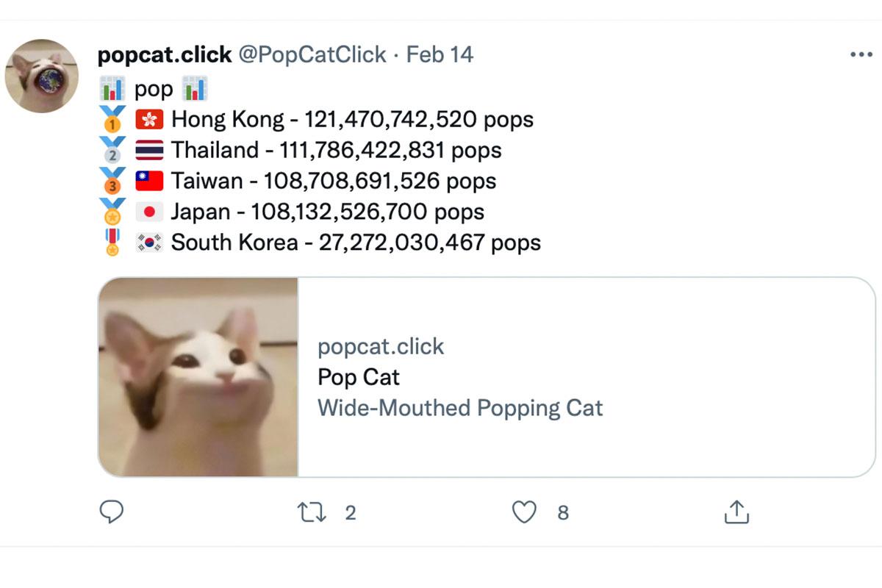882x588 pixels.
Task: Click the heart icon to like the tweet
Action: tap(525, 513)
